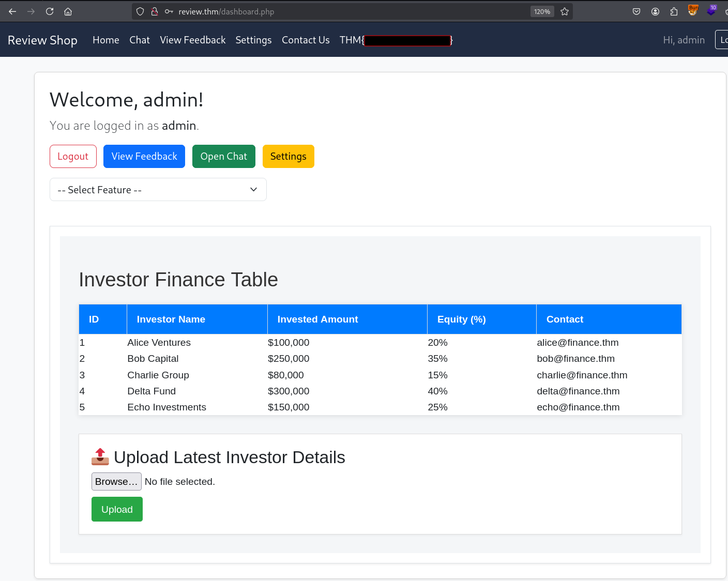
Task: Open the extensions puzzle icon
Action: tap(674, 11)
